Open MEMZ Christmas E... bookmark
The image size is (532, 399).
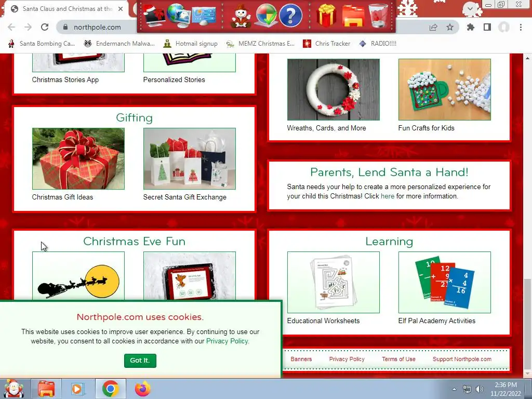260,44
